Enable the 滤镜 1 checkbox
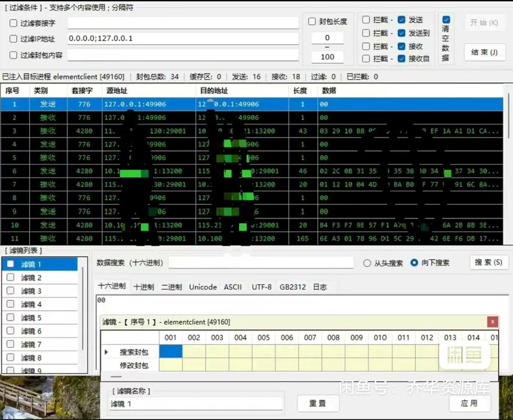 [x=10, y=264]
